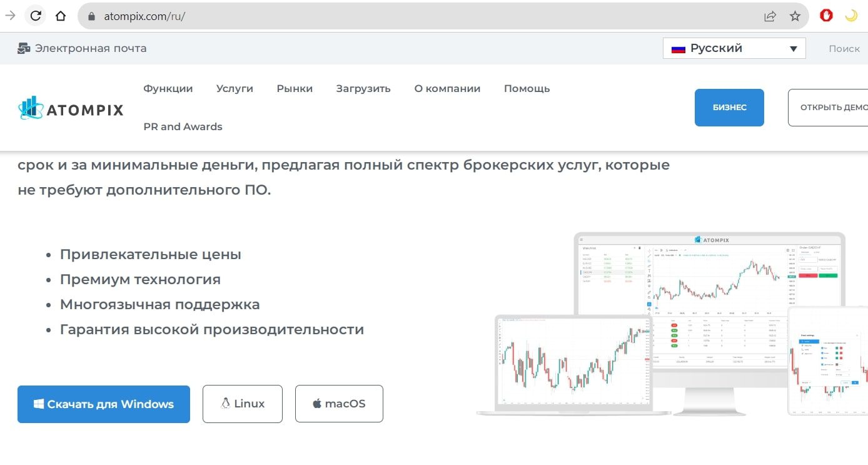
Task: Click the laptop trading chart image
Action: click(573, 364)
